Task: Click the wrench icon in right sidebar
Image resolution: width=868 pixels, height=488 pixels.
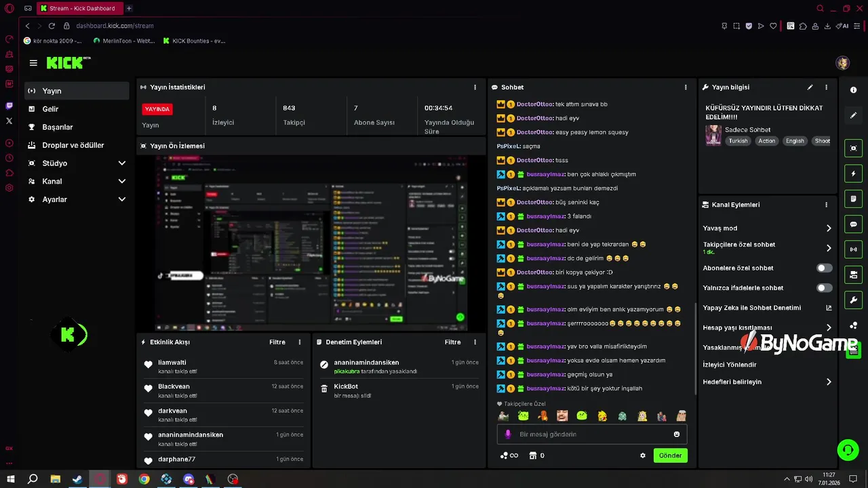Action: [853, 300]
